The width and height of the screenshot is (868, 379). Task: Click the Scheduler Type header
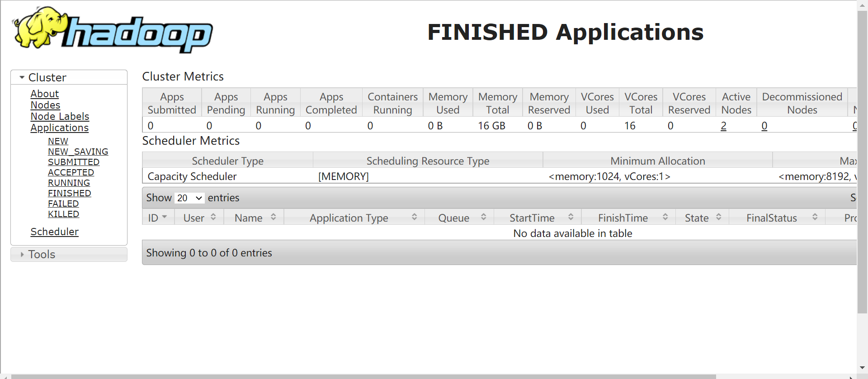click(227, 161)
